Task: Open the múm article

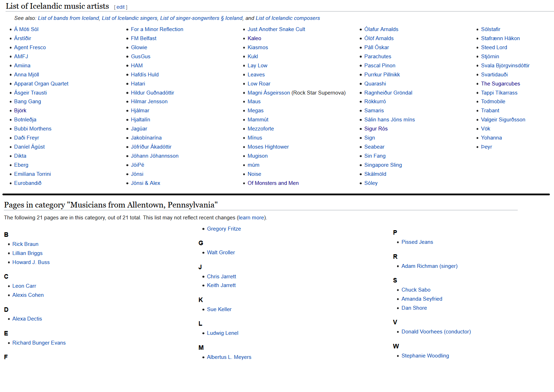Action: (254, 165)
